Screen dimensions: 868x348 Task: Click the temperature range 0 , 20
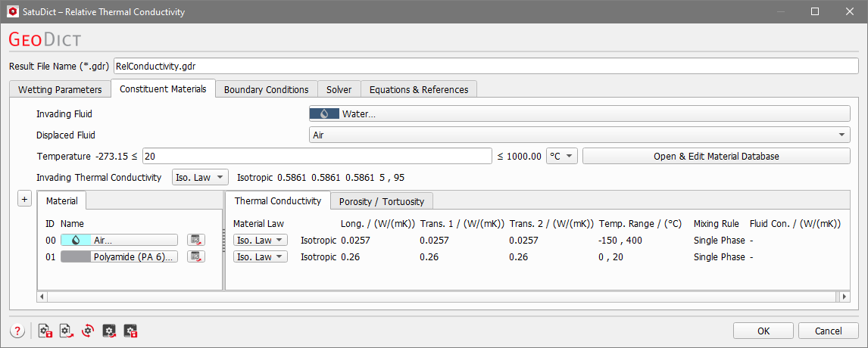pos(610,257)
